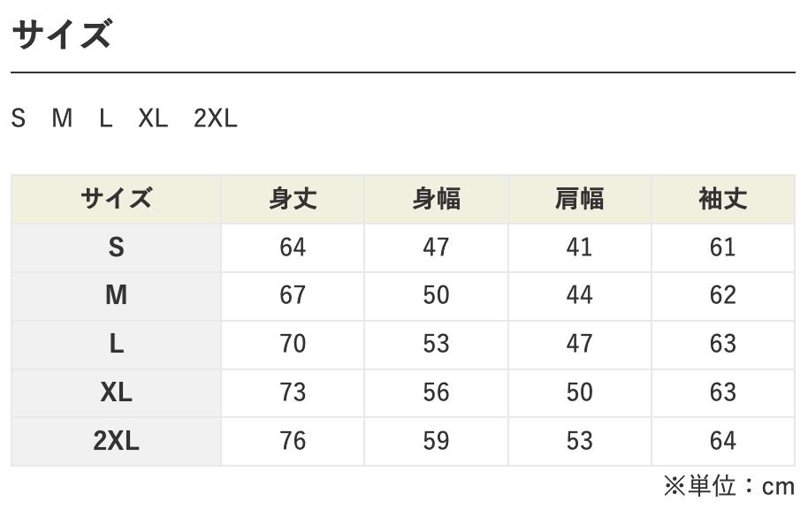Select the S size option above the table

(19, 118)
